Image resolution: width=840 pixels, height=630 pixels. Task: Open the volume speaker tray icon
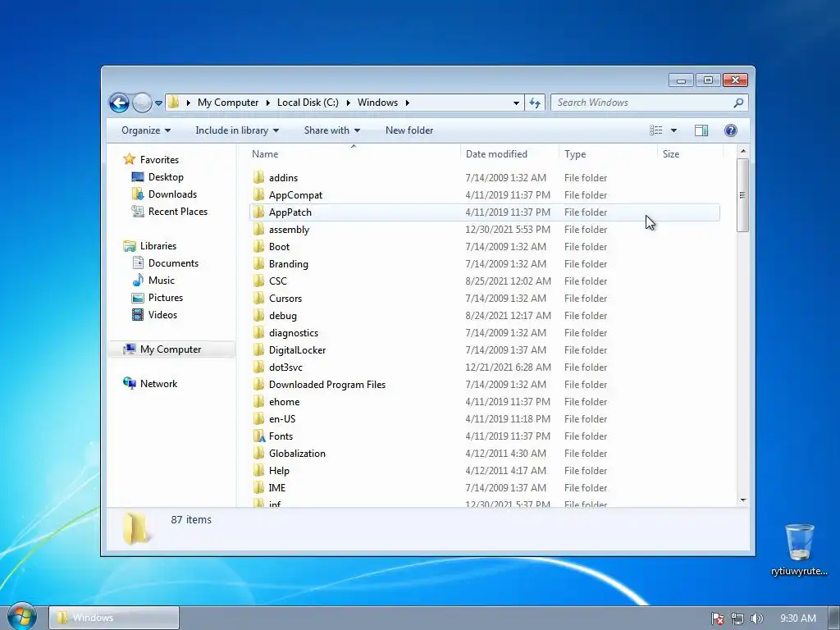pyautogui.click(x=756, y=619)
